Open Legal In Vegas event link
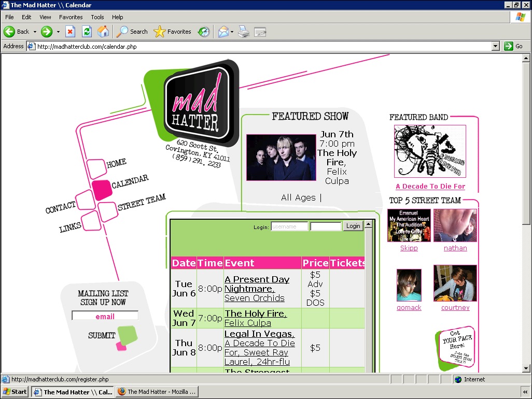This screenshot has width=532, height=399. coord(260,334)
